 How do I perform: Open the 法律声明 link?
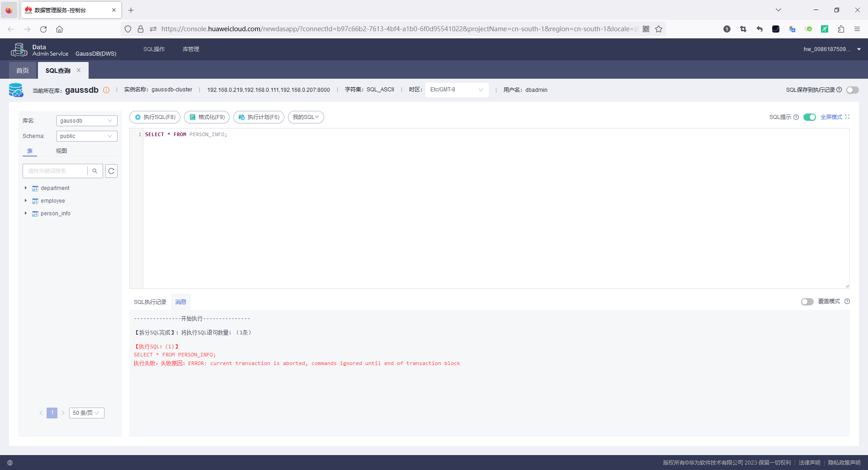tap(809, 463)
